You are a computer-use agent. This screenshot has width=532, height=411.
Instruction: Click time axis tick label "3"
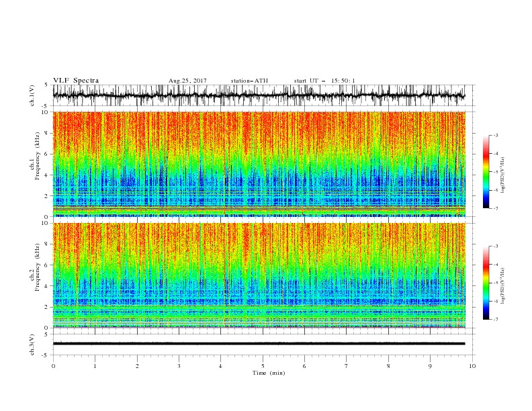179,366
